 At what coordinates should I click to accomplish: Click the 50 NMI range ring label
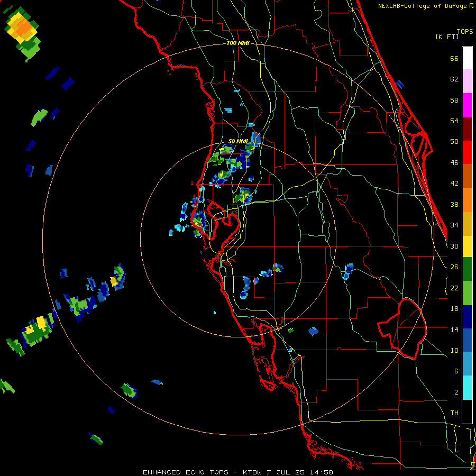pyautogui.click(x=238, y=141)
